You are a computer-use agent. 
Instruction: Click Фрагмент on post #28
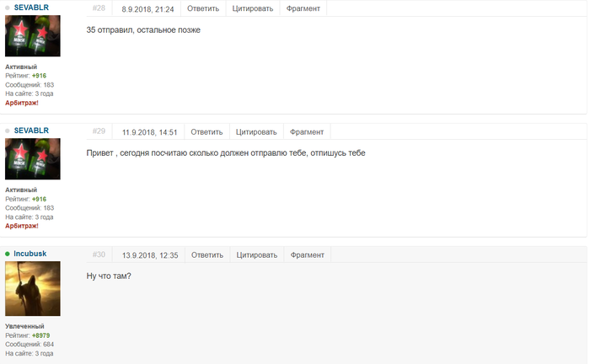pos(303,8)
